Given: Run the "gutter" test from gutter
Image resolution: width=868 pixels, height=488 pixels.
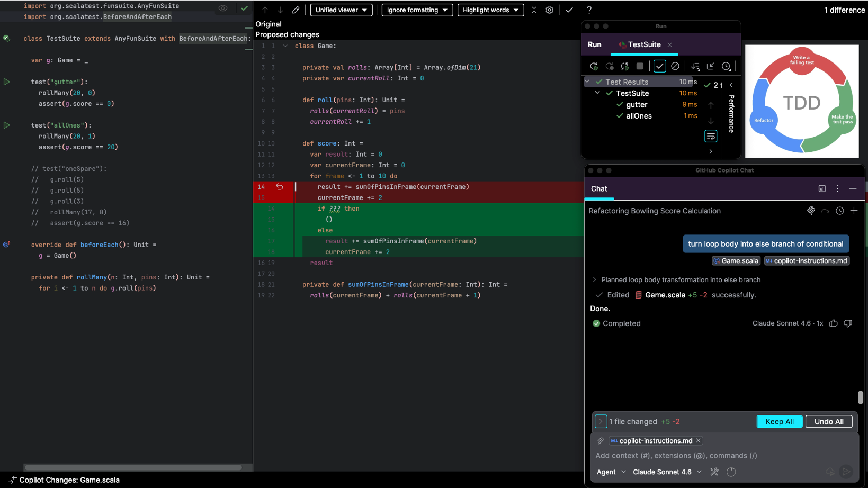Looking at the screenshot, I should [x=7, y=82].
